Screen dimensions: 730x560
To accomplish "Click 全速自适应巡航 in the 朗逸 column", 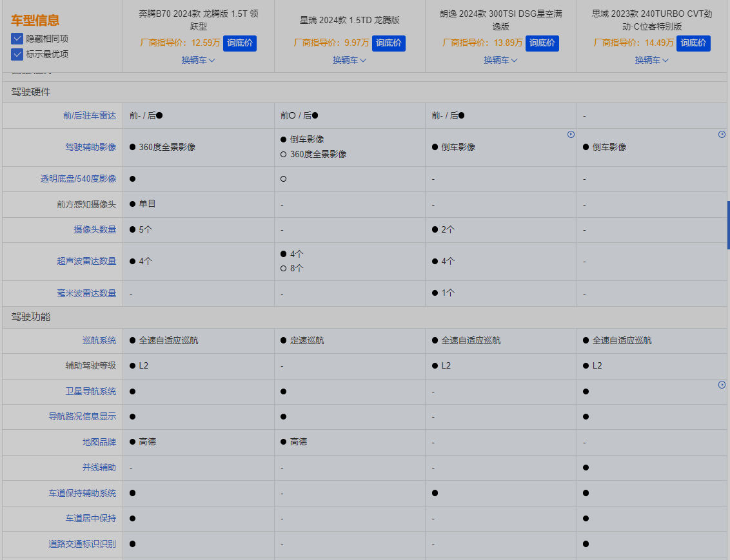I will point(471,340).
